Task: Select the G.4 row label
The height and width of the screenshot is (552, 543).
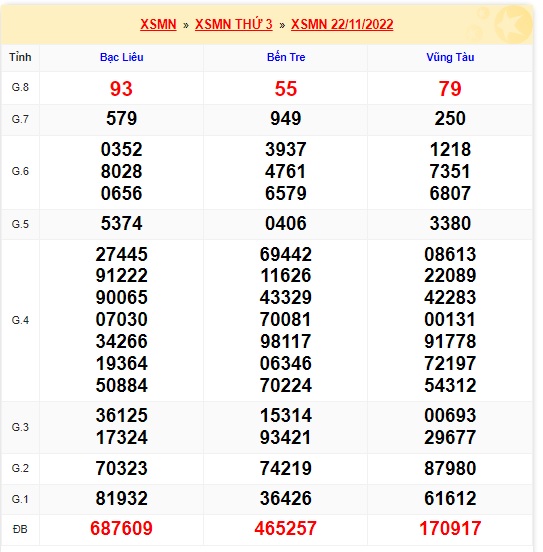Action: (x=20, y=320)
